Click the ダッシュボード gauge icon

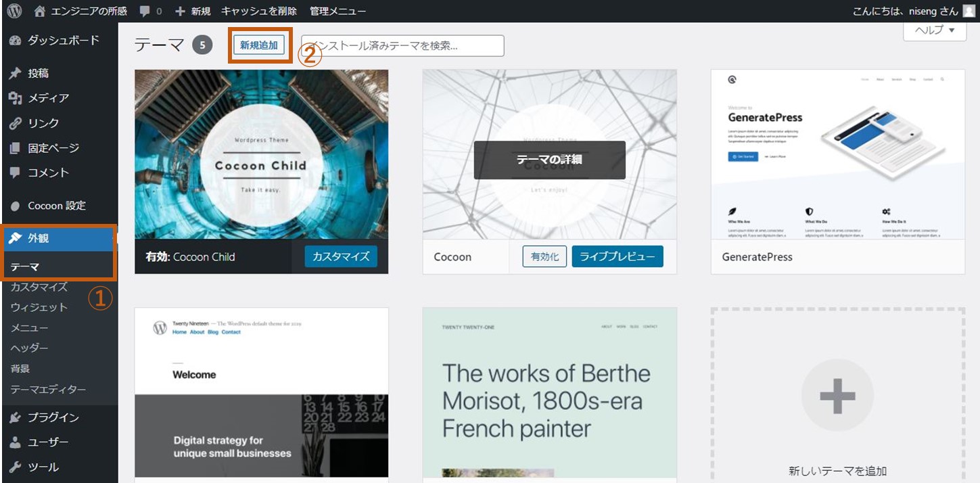click(x=16, y=41)
